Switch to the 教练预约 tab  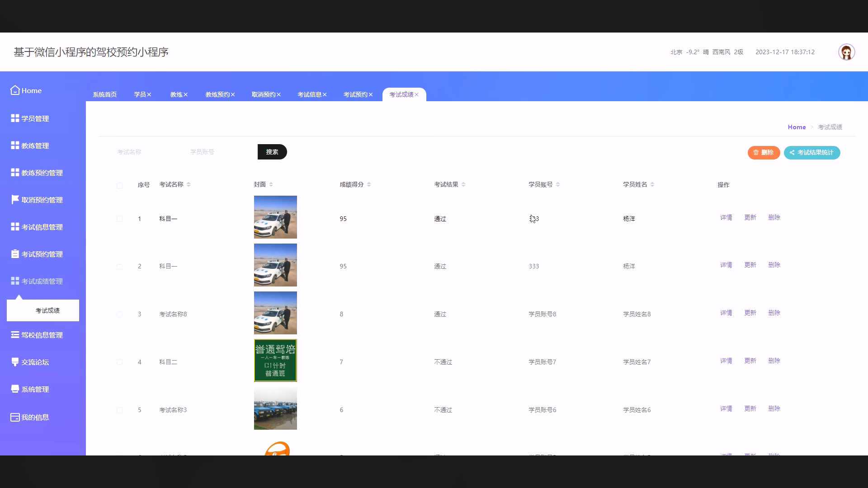(x=217, y=94)
